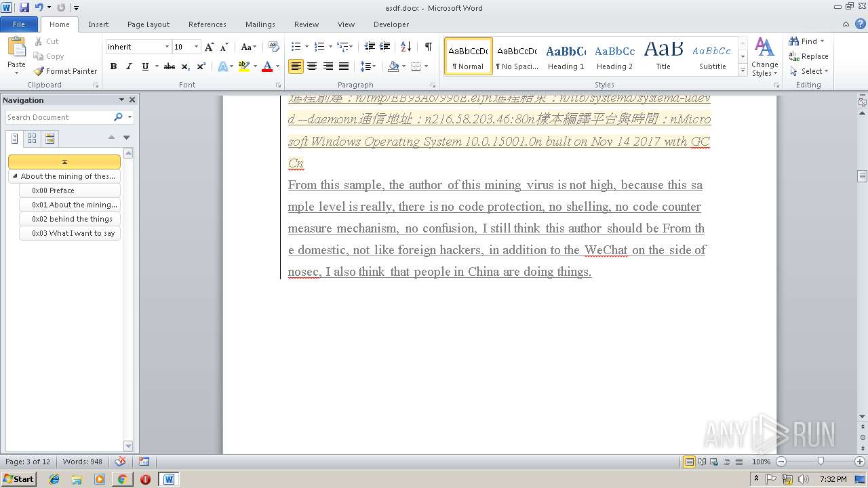Apply the text highlight color
This screenshot has height=488, width=868.
click(243, 66)
